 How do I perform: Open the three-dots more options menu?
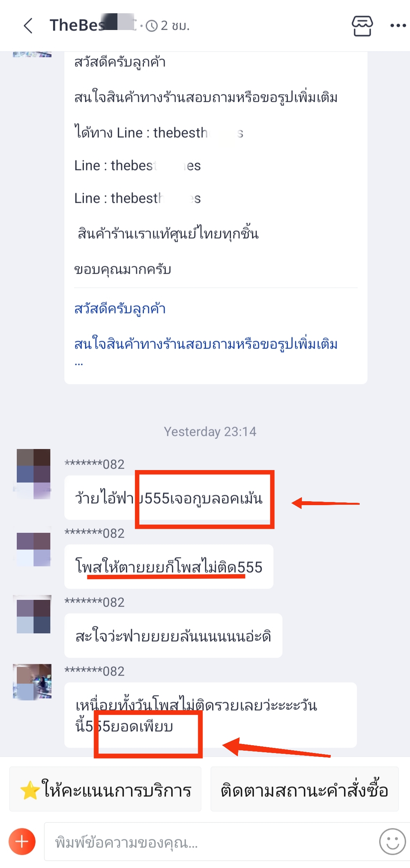click(x=398, y=26)
